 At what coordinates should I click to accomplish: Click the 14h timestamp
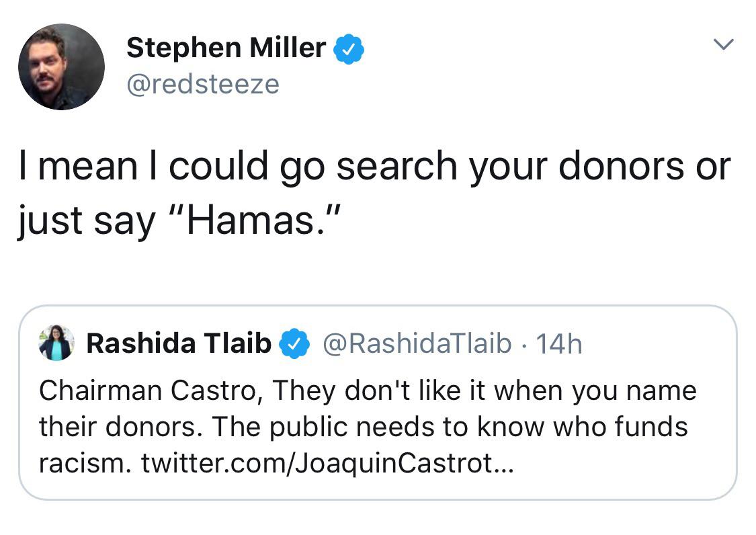tap(559, 344)
